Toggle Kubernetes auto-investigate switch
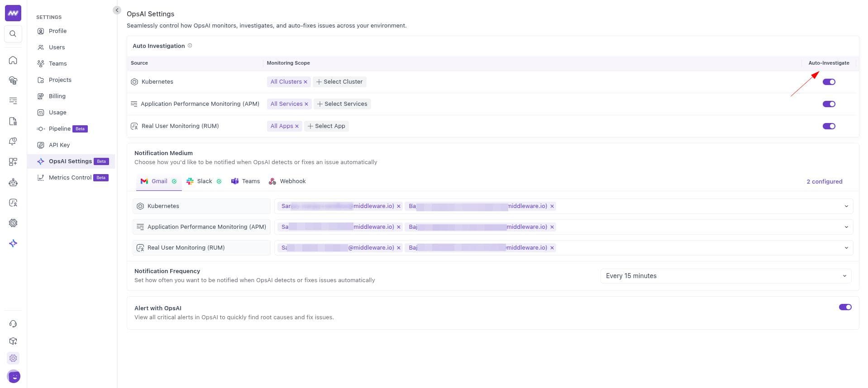This screenshot has height=388, width=868. (x=829, y=82)
